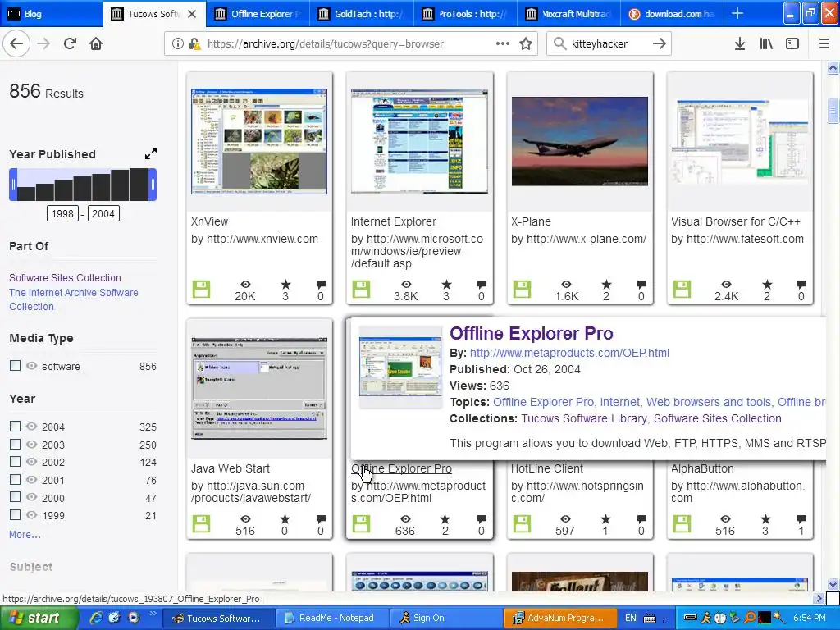Screen dimensions: 840x630
Task: Click the floppy icon on X-Plane card
Action: point(522,290)
